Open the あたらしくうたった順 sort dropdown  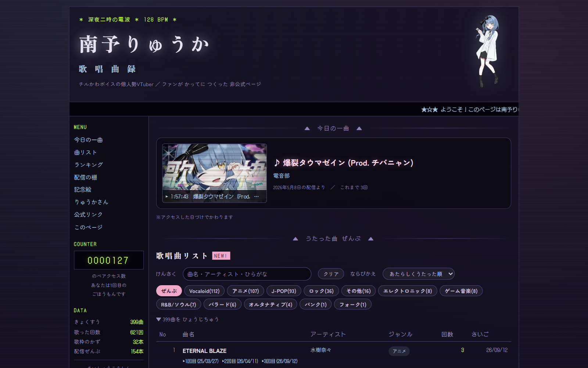[419, 274]
